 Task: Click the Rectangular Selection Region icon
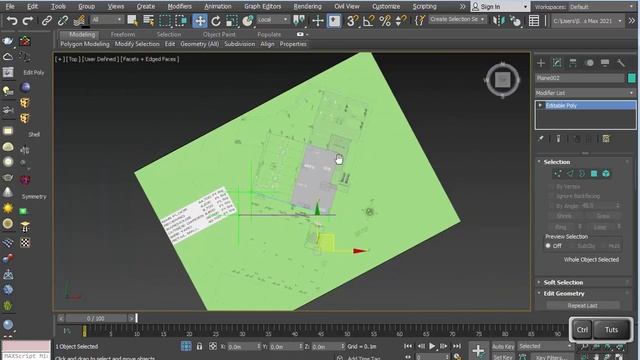click(165, 21)
